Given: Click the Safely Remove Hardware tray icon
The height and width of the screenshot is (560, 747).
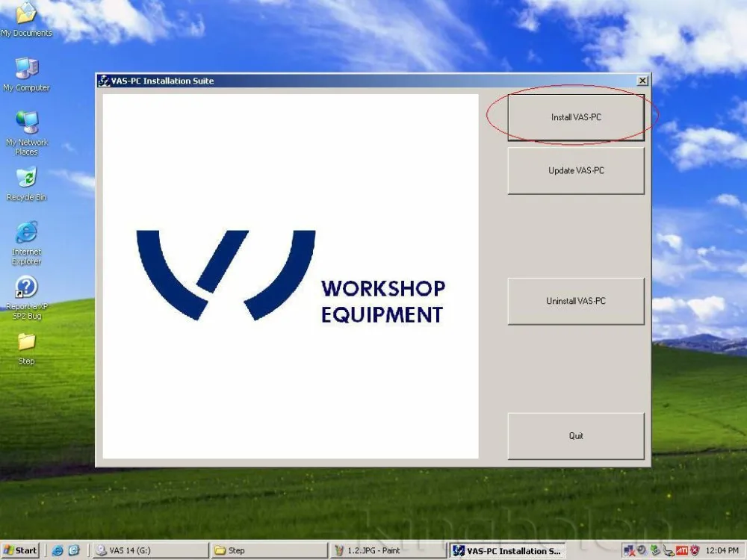Looking at the screenshot, I should (x=656, y=550).
